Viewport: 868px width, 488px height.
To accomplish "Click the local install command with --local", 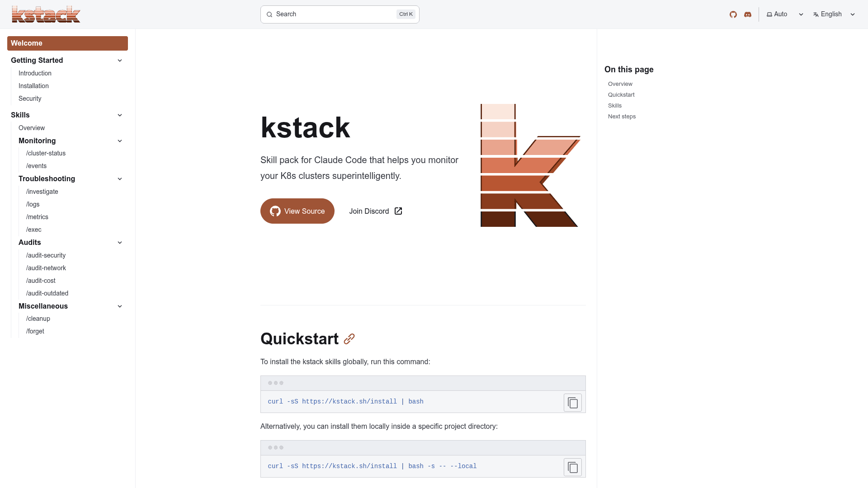I will [372, 466].
